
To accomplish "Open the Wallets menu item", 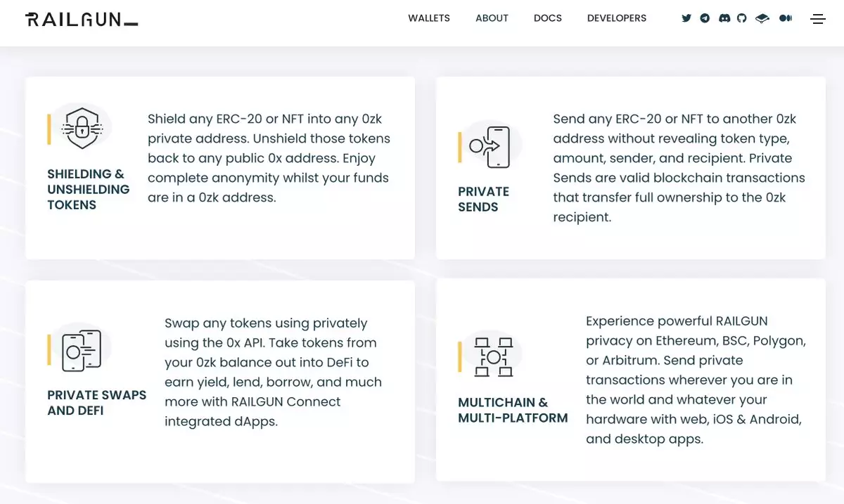I will pyautogui.click(x=429, y=18).
